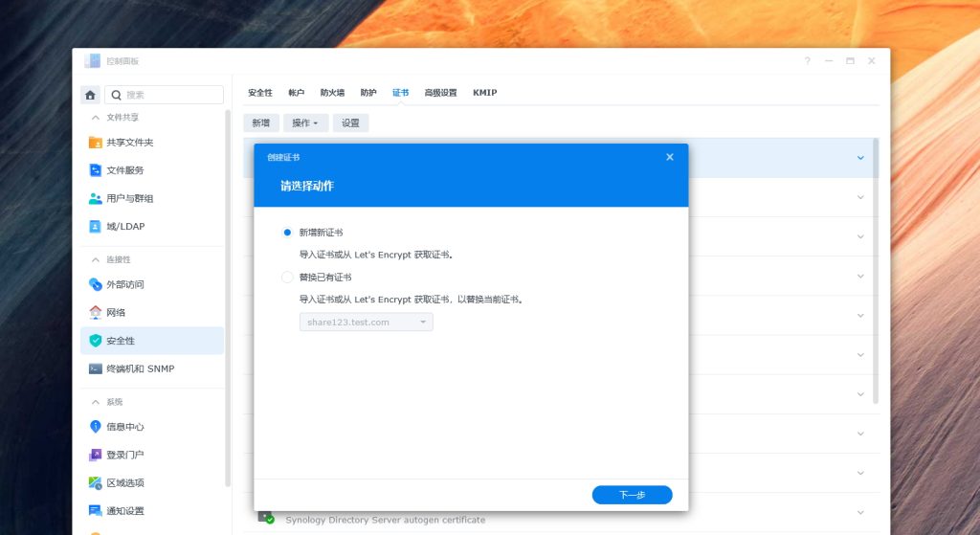Open the share123.test.com certificate dropdown
This screenshot has width=980, height=535.
pyautogui.click(x=367, y=322)
